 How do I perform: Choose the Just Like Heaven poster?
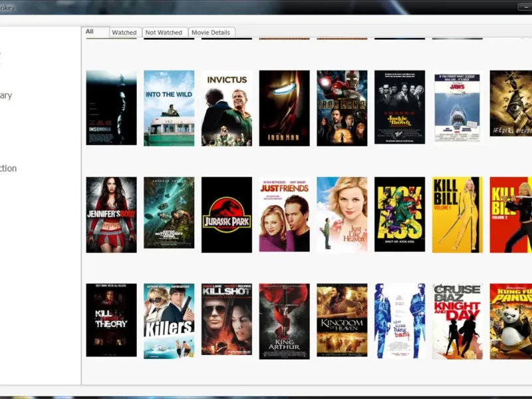coord(342,215)
